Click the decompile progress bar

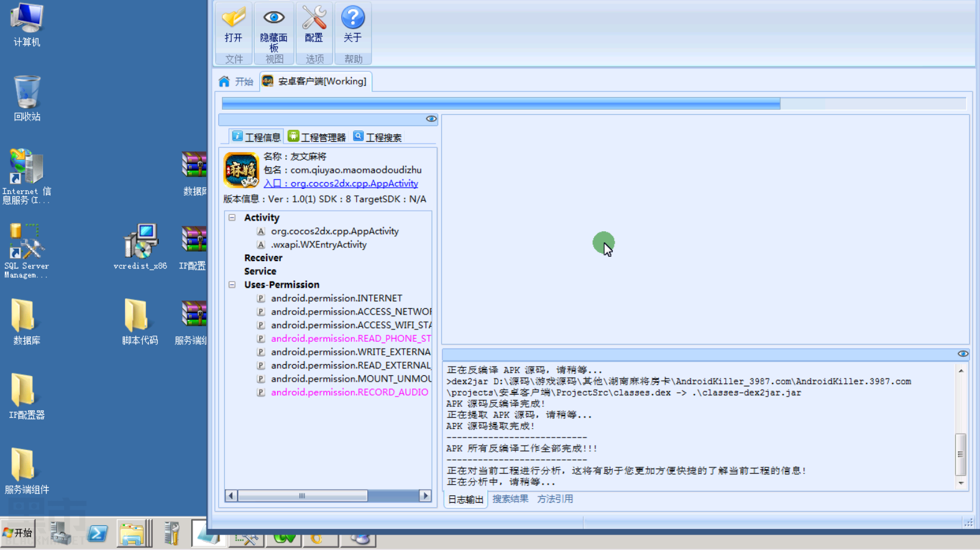click(594, 104)
